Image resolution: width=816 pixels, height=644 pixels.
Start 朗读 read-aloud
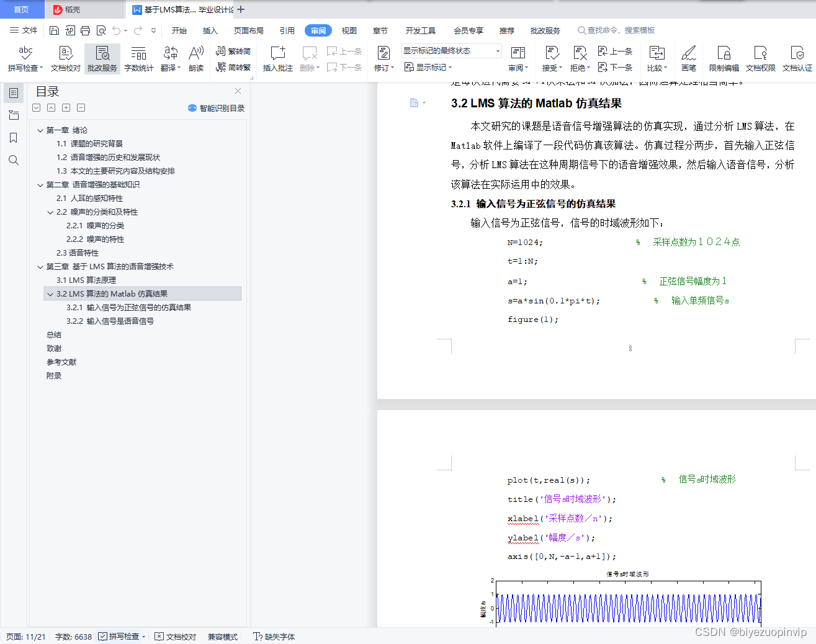(195, 59)
